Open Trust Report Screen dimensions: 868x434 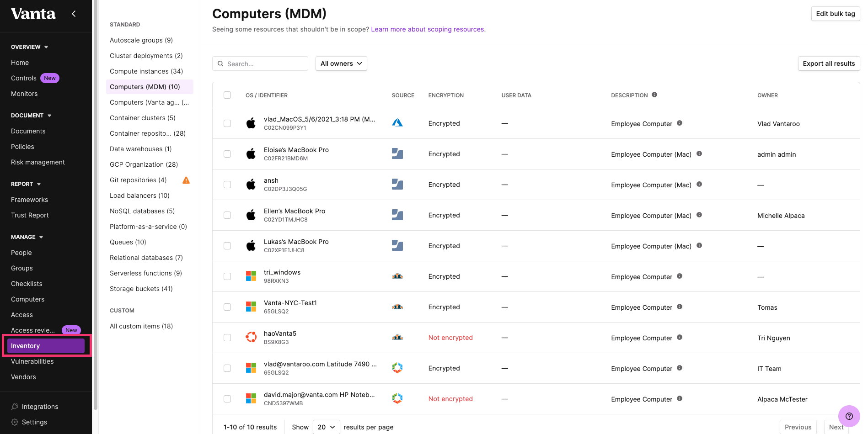pyautogui.click(x=30, y=215)
